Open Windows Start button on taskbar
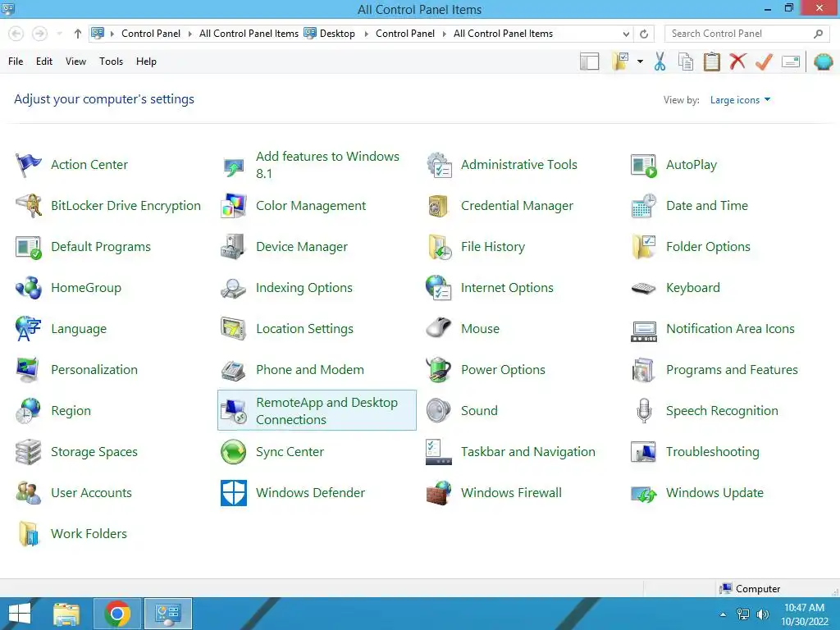 coord(20,614)
